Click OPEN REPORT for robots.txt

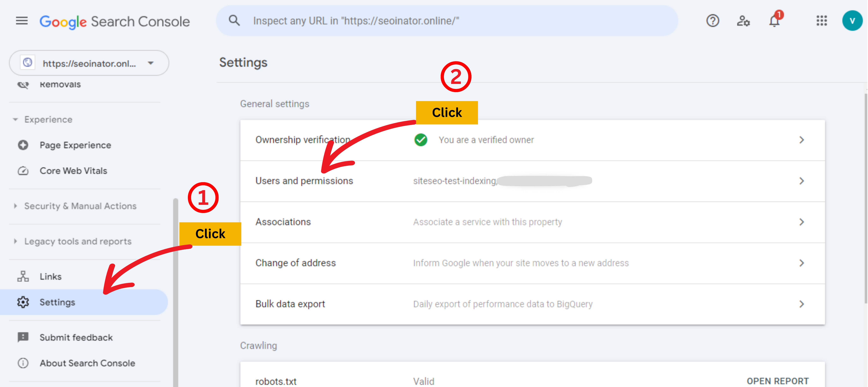click(778, 381)
